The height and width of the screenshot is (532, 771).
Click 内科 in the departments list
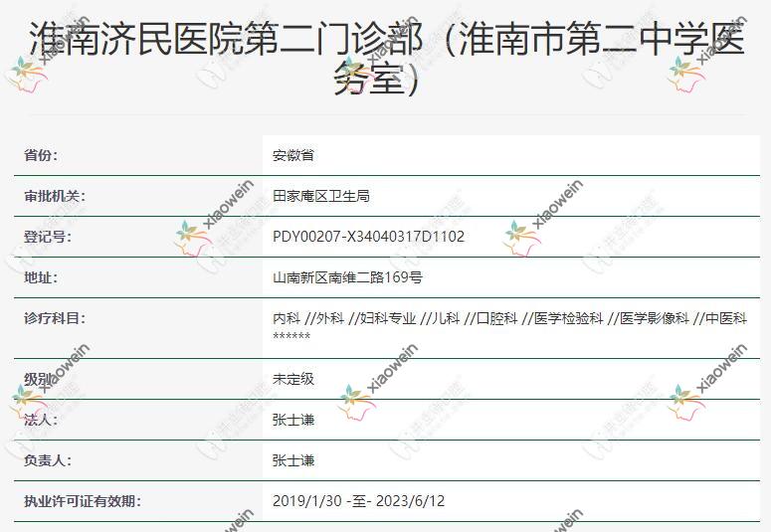pyautogui.click(x=287, y=318)
